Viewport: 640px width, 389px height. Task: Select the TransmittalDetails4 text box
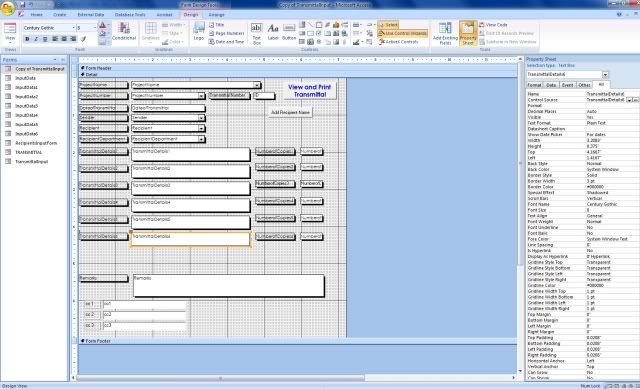coord(190,205)
